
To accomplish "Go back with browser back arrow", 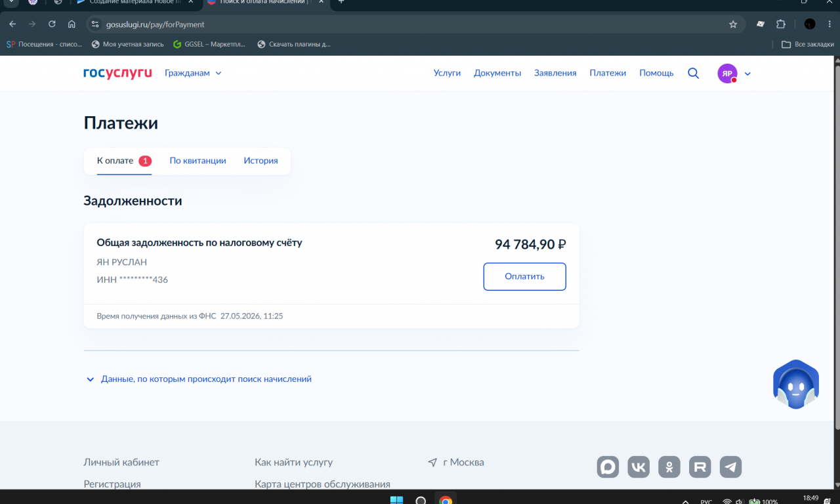I will click(12, 24).
